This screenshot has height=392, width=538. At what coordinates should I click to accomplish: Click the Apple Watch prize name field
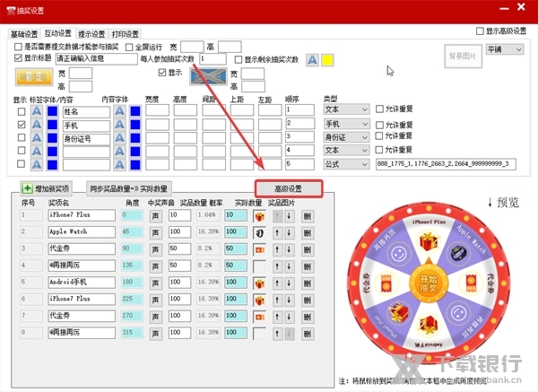coord(82,231)
